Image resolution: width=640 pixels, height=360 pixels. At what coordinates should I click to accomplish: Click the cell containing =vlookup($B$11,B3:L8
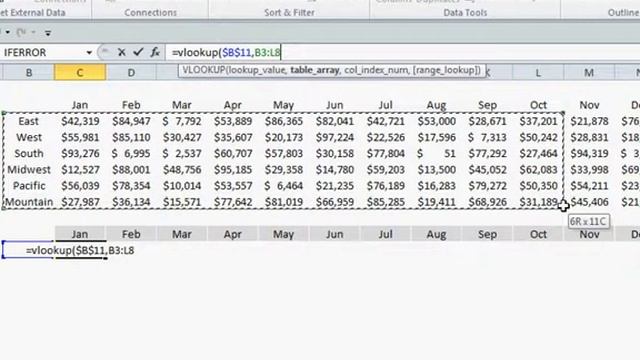pos(80,250)
